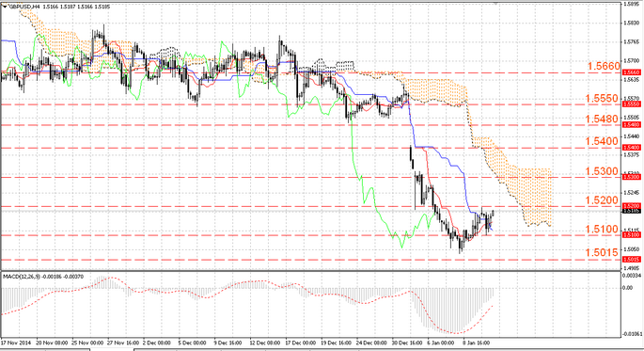Click the blue arrow marker near latest candles
This screenshot has width=644, height=351.
click(490, 227)
